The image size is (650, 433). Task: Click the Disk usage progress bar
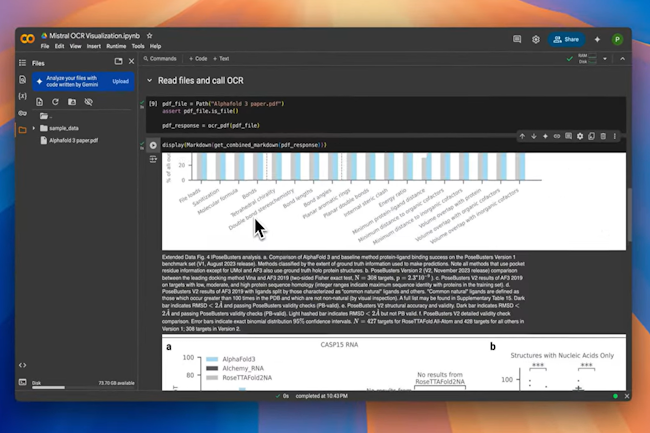pos(49,388)
